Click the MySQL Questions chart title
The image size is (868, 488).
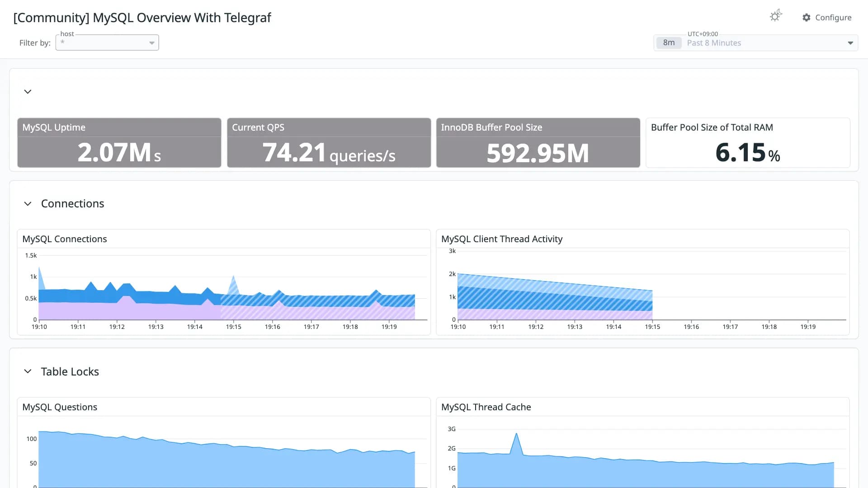tap(60, 407)
